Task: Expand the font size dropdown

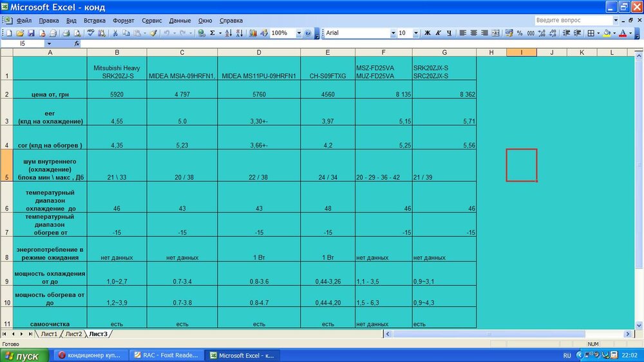Action: coord(415,33)
